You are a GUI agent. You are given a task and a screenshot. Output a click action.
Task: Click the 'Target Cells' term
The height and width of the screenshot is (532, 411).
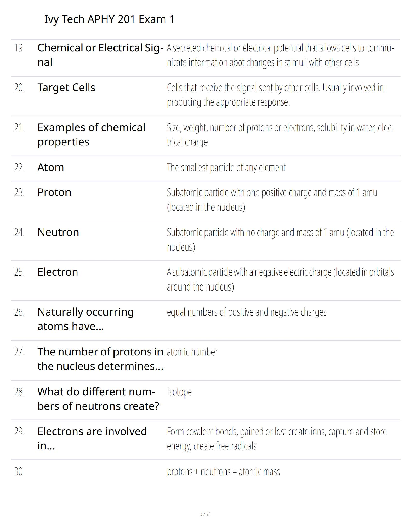point(66,87)
